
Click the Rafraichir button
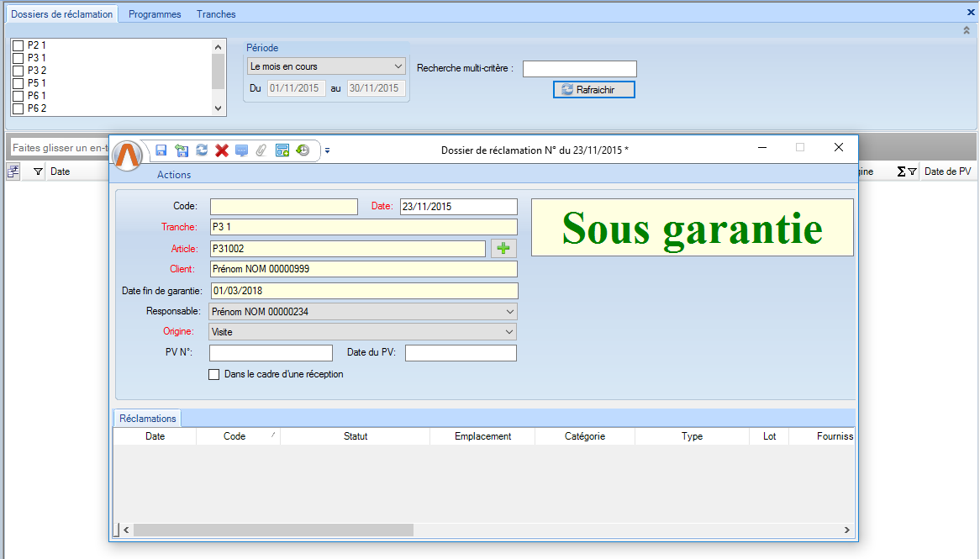tap(593, 89)
